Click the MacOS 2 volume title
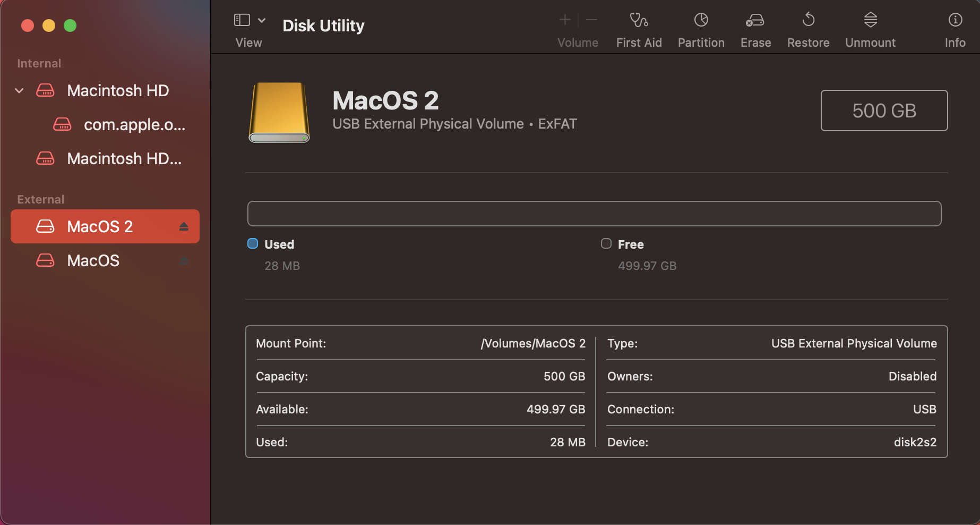The height and width of the screenshot is (525, 980). (385, 100)
